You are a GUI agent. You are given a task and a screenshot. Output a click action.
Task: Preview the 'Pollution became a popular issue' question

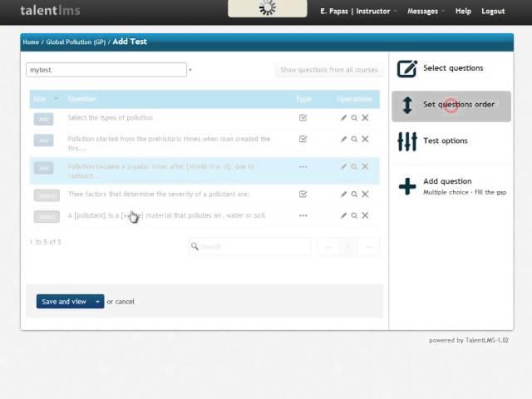pos(354,166)
